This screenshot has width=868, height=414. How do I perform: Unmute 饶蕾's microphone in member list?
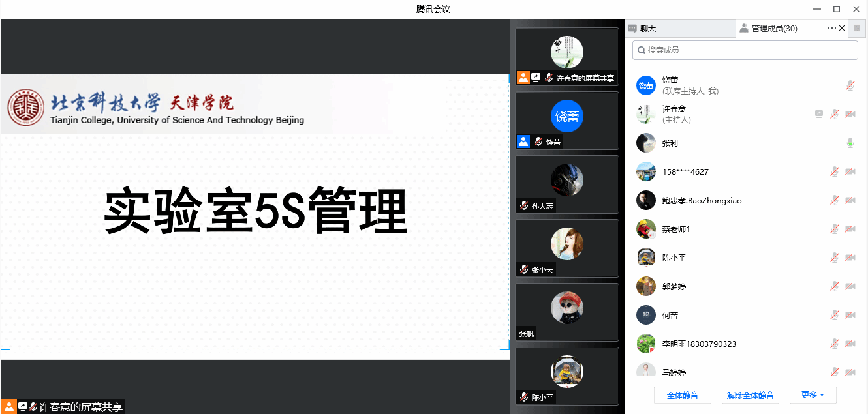point(850,85)
